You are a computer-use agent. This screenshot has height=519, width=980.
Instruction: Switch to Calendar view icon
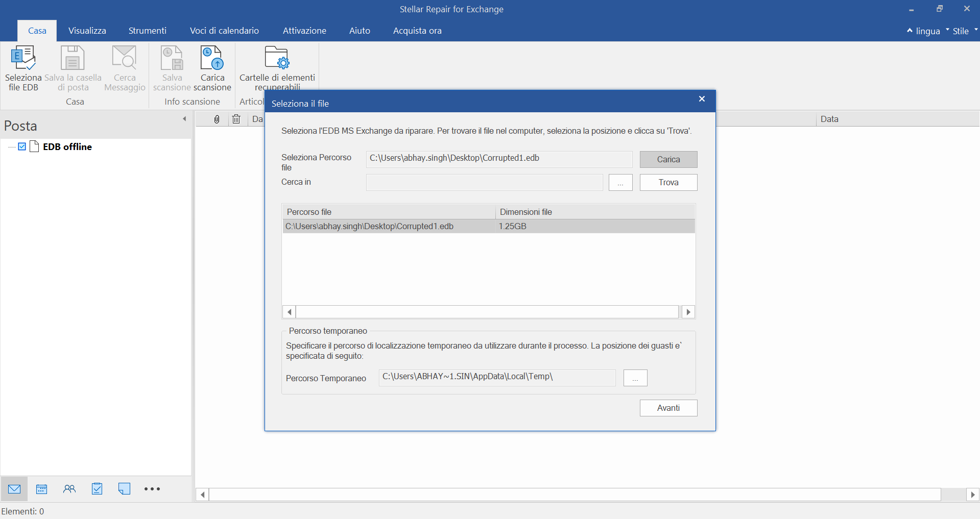tap(42, 489)
